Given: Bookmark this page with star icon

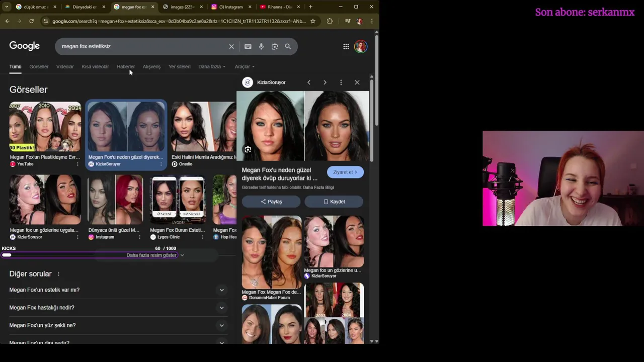Looking at the screenshot, I should pos(313,21).
